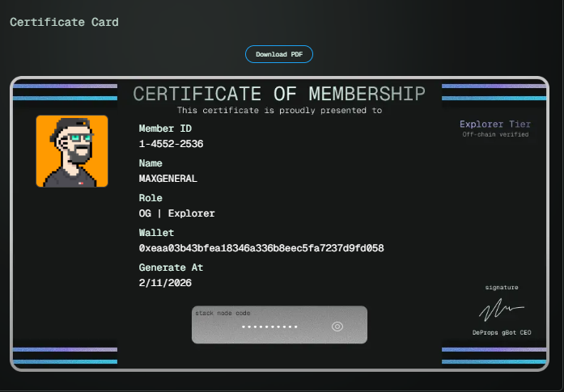Click the Generate At label

pos(171,268)
